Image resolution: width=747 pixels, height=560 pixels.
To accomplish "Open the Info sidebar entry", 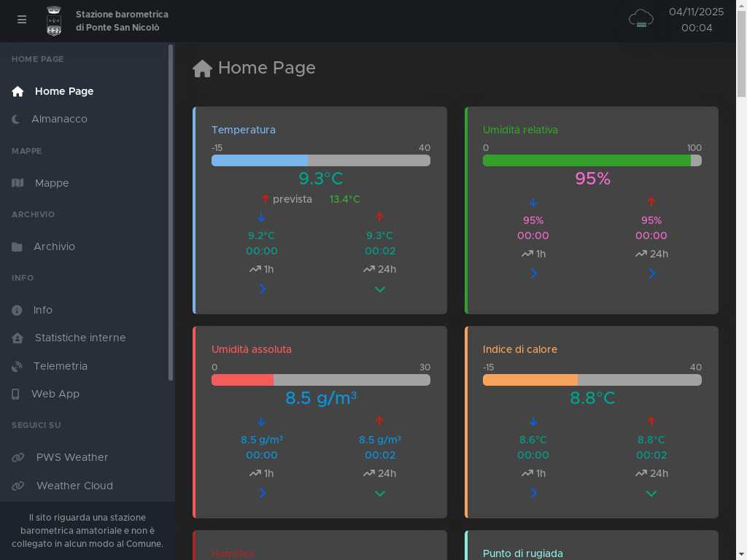I will [x=42, y=310].
